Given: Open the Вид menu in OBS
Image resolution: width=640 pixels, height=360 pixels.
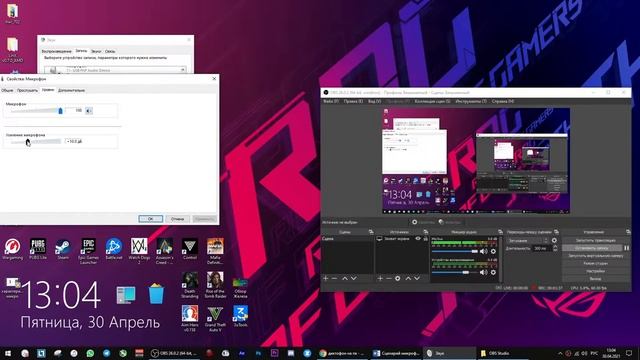Looking at the screenshot, I should (x=374, y=101).
